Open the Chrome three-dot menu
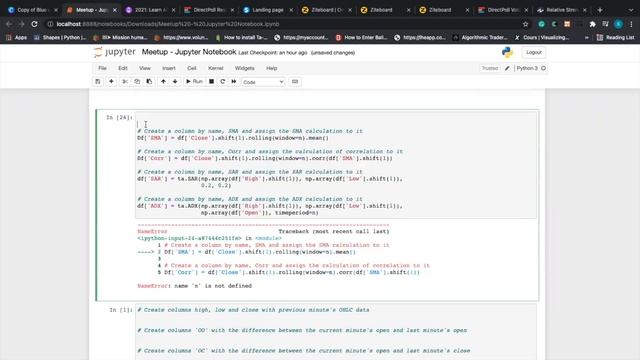Image resolution: width=640 pixels, height=360 pixels. tap(631, 24)
